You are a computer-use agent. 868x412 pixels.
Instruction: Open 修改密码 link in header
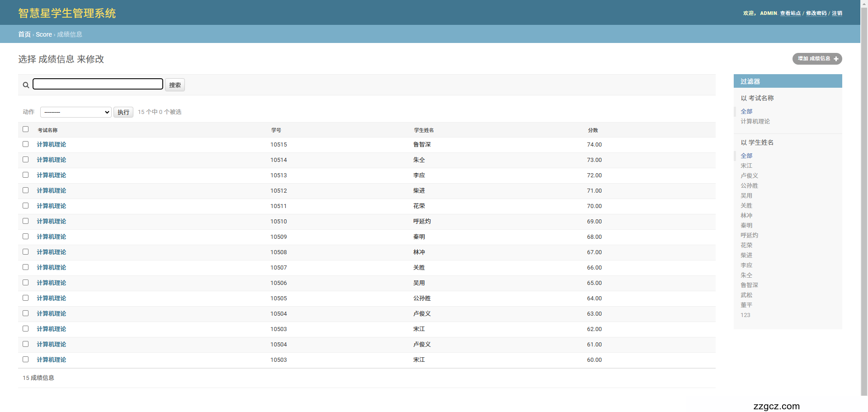coord(816,13)
